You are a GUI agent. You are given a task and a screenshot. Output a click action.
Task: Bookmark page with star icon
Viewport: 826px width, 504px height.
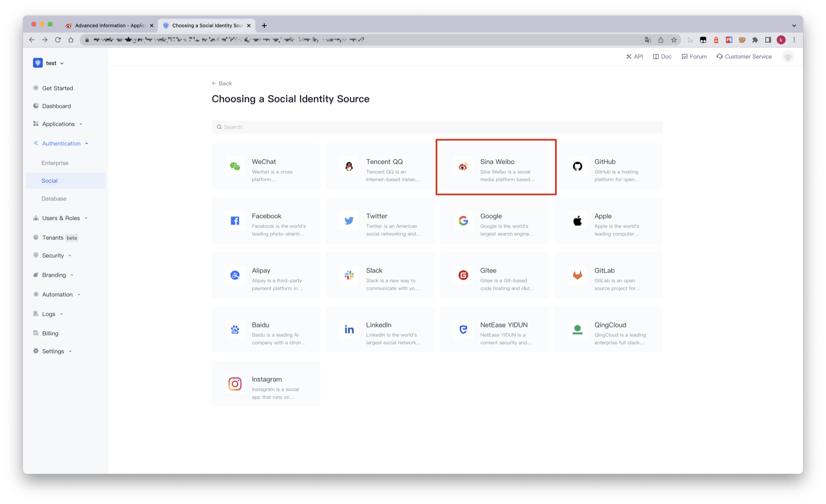[x=674, y=40]
